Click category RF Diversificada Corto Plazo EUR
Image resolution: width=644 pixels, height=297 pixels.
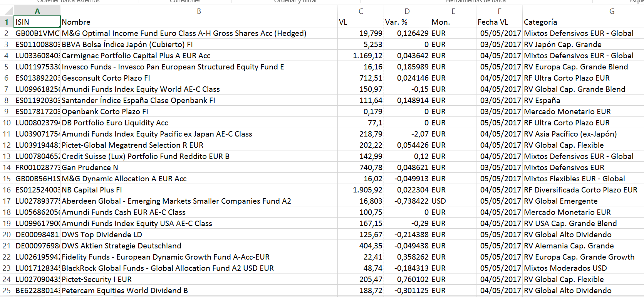(583, 190)
